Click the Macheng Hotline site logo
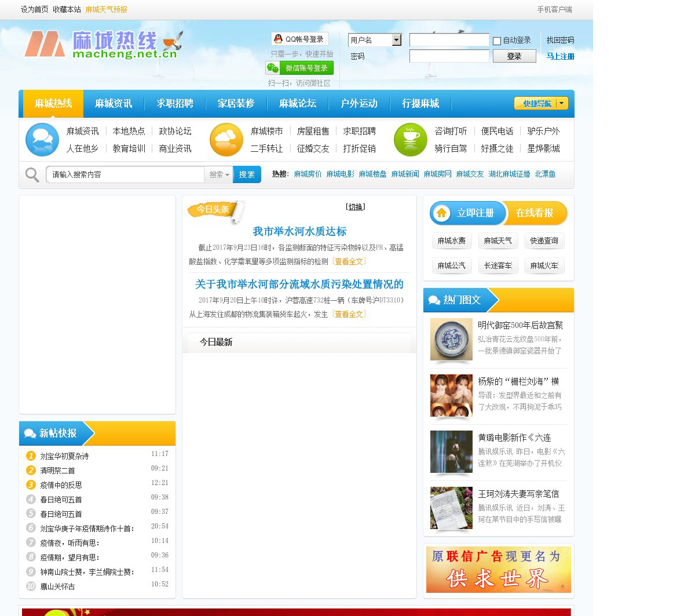Image resolution: width=695 pixels, height=616 pixels. coord(103,45)
